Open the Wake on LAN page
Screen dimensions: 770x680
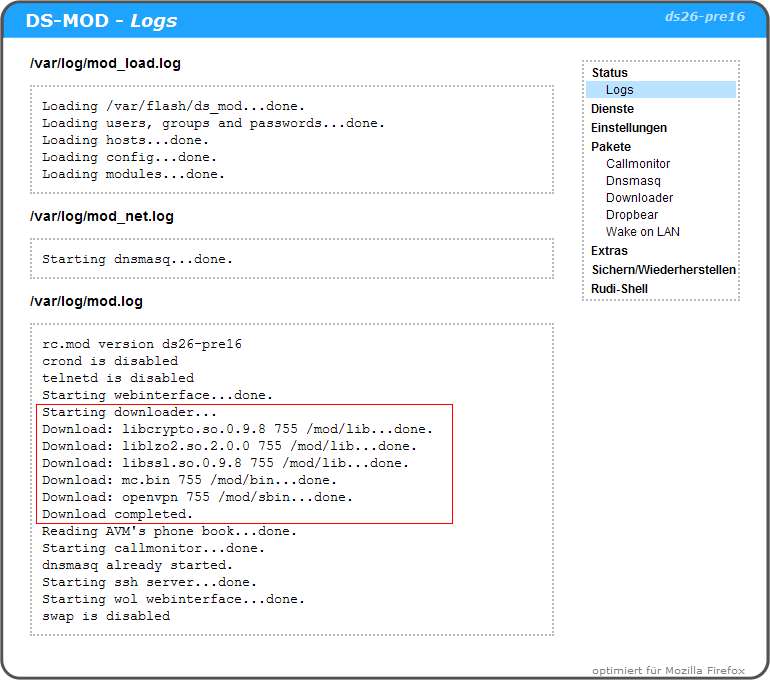pyautogui.click(x=642, y=232)
